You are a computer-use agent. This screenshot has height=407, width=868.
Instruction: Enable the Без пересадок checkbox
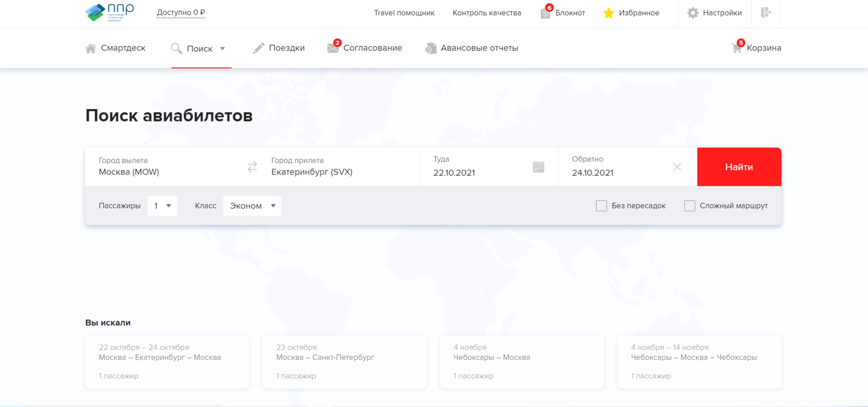601,206
